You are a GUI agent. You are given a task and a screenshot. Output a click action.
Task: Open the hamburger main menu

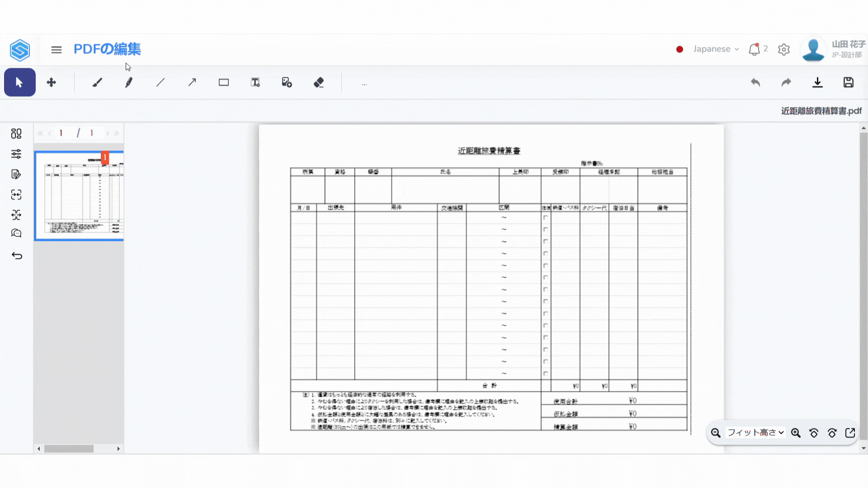(57, 50)
